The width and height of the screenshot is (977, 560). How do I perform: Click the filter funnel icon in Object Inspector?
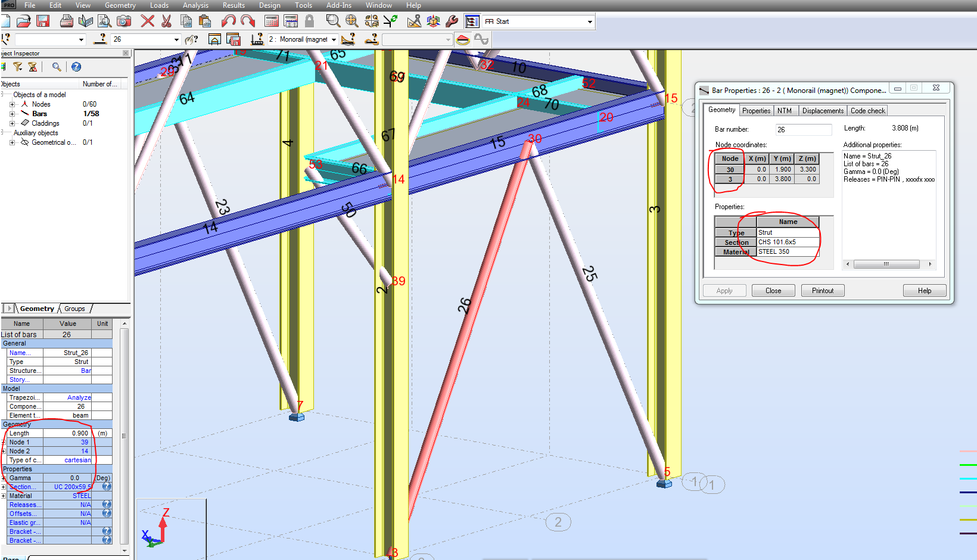click(x=18, y=67)
